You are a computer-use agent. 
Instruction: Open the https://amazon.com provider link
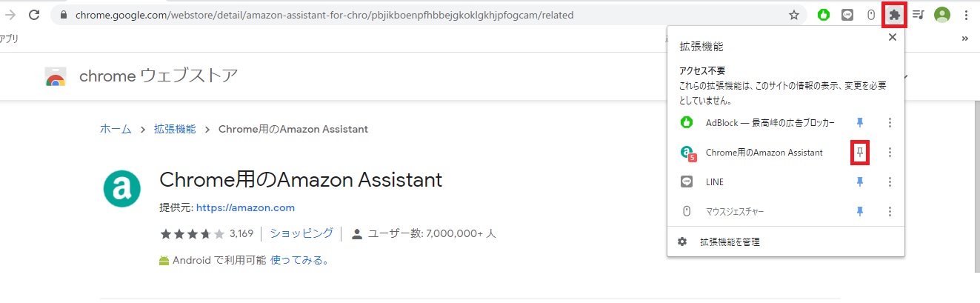(245, 207)
